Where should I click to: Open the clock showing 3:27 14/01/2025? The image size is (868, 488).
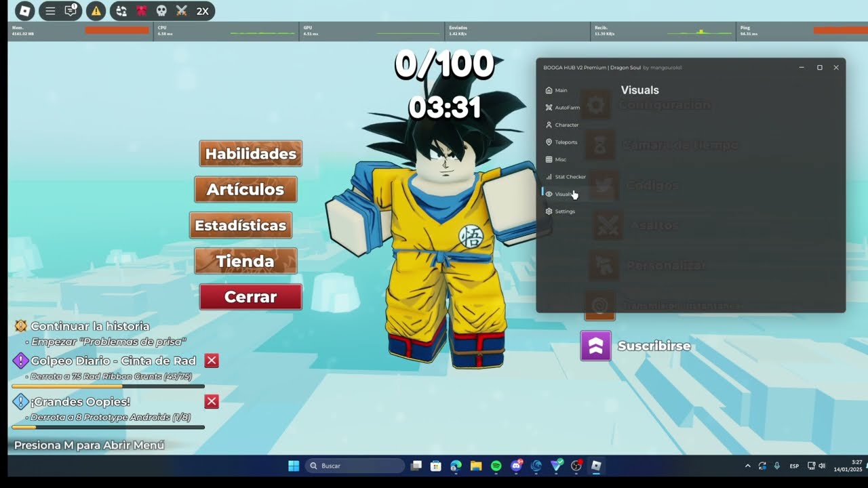click(848, 466)
